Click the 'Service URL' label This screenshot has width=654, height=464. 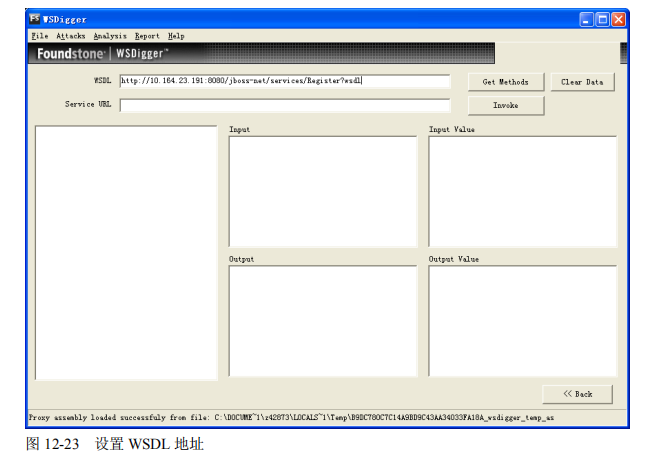pyautogui.click(x=88, y=104)
